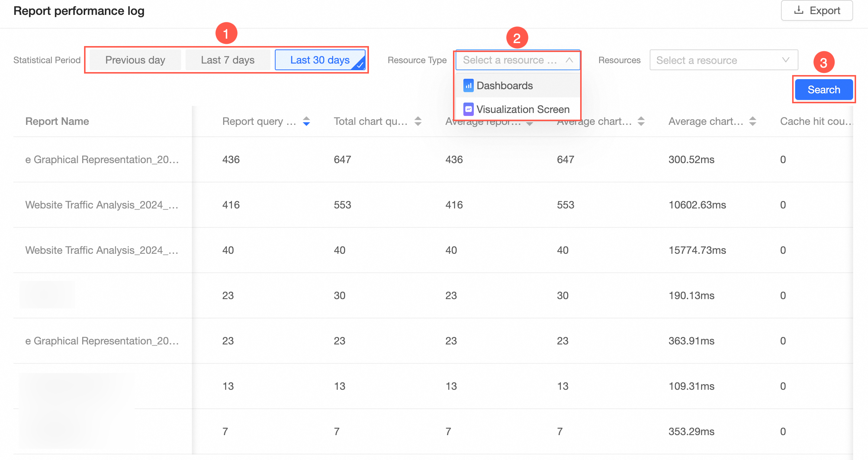Click the 190.13ms value
This screenshot has height=460, width=868.
click(x=691, y=295)
